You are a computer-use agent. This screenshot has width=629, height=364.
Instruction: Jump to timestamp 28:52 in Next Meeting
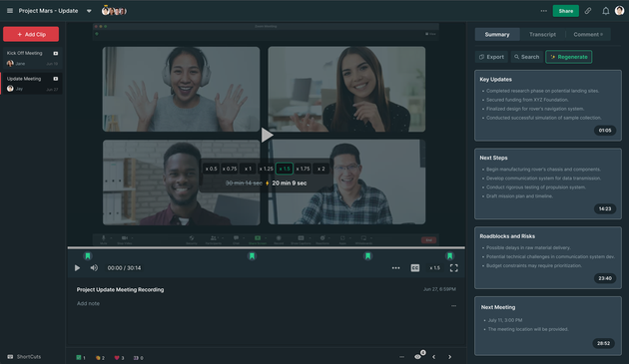click(x=603, y=343)
